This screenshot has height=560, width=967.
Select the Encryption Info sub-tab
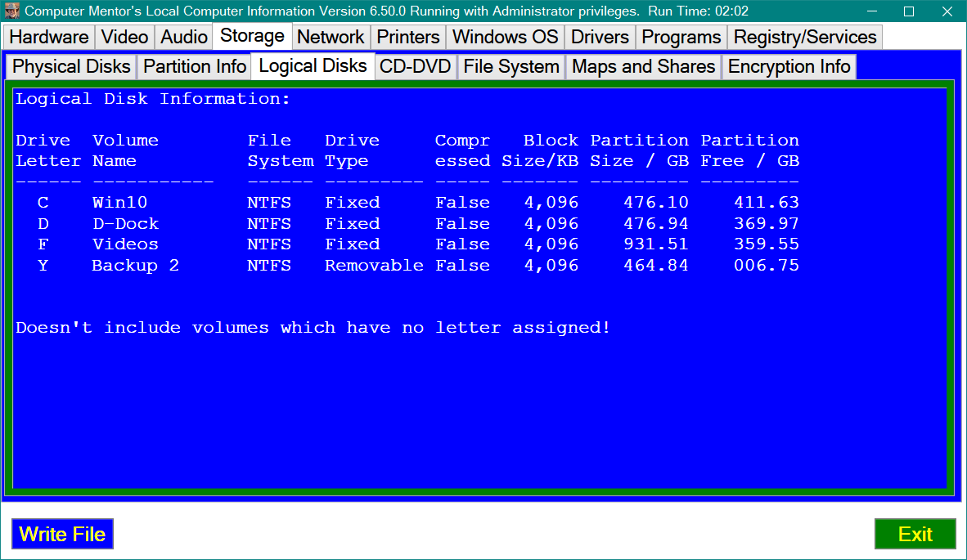click(789, 67)
